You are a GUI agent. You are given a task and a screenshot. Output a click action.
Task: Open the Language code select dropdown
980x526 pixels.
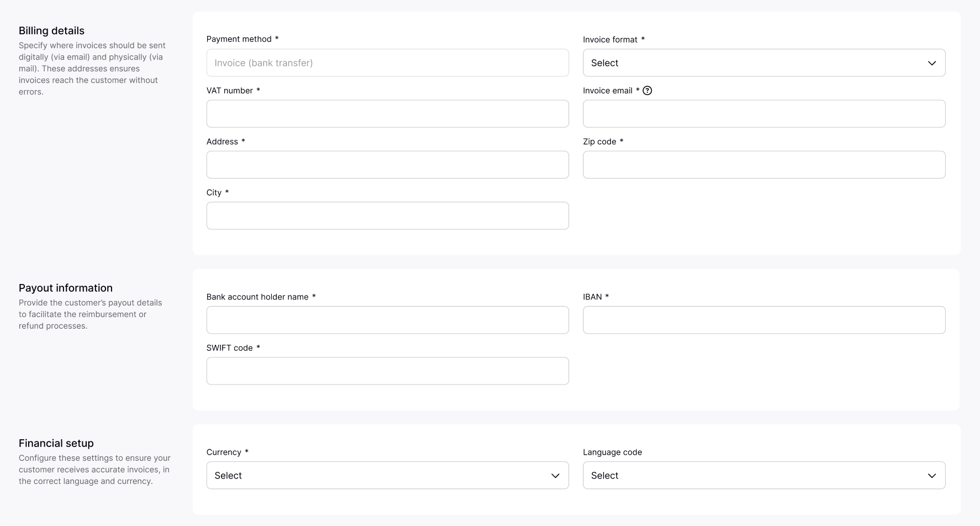[763, 476]
